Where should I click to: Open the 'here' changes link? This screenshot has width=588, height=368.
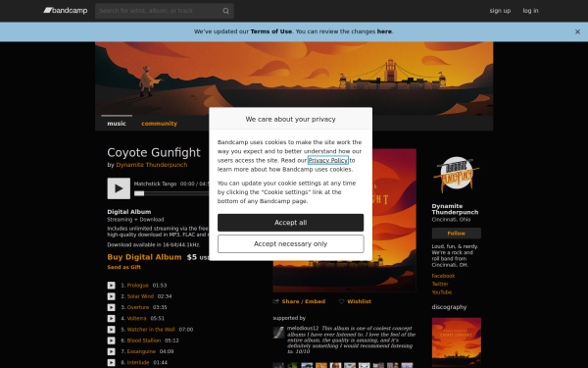coord(384,31)
